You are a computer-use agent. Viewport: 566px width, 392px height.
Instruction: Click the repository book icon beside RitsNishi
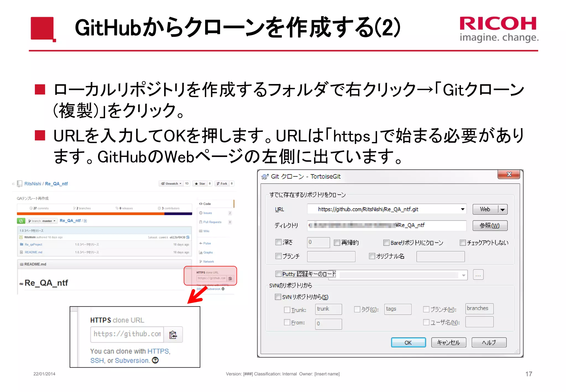[20, 184]
